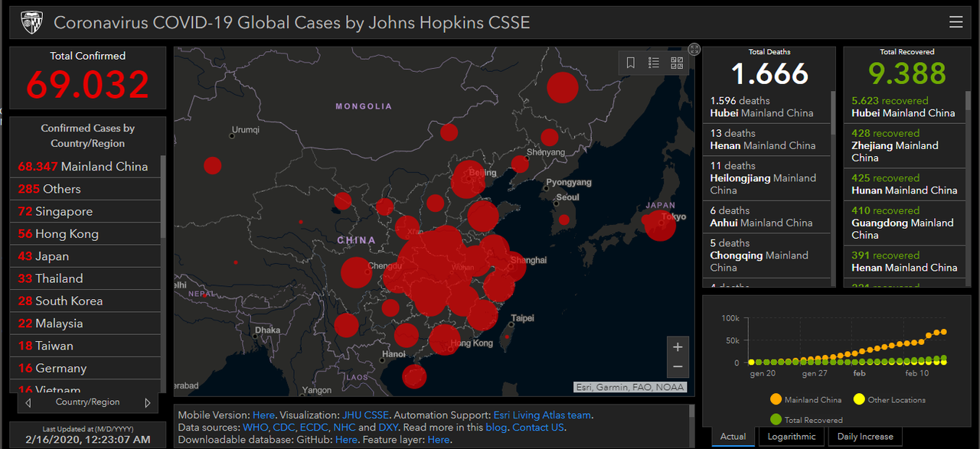The image size is (980, 449).
Task: Select 16 Germany row
Action: click(85, 368)
